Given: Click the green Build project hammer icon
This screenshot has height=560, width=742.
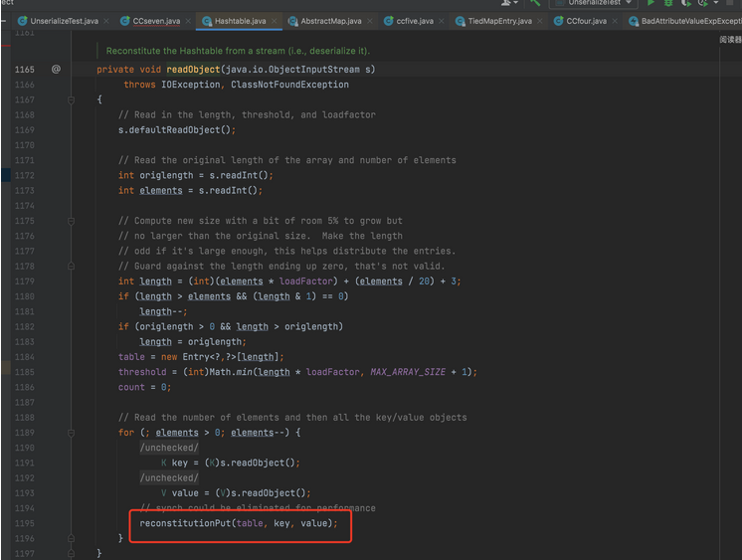Looking at the screenshot, I should click(535, 2).
